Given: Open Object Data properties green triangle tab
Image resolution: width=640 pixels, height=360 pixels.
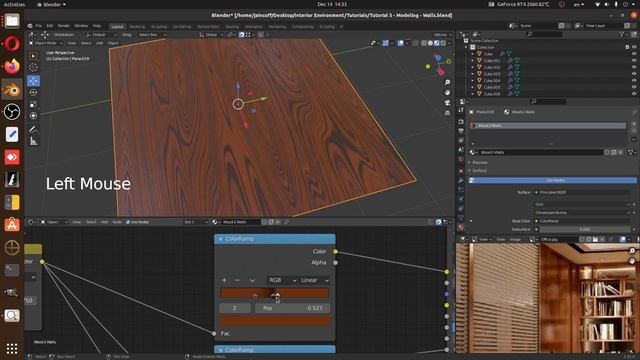Looking at the screenshot, I should click(x=461, y=217).
